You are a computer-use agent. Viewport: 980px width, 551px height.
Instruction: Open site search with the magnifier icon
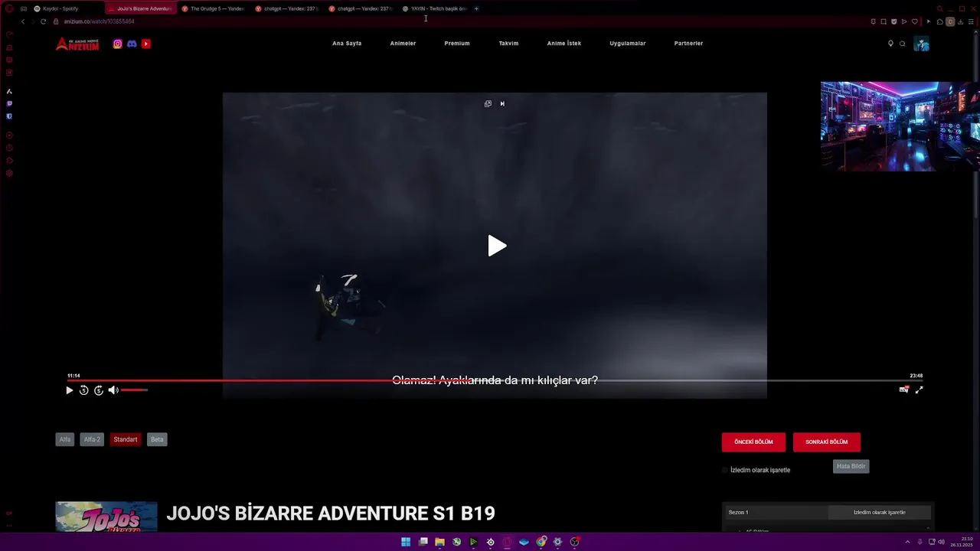(x=902, y=44)
